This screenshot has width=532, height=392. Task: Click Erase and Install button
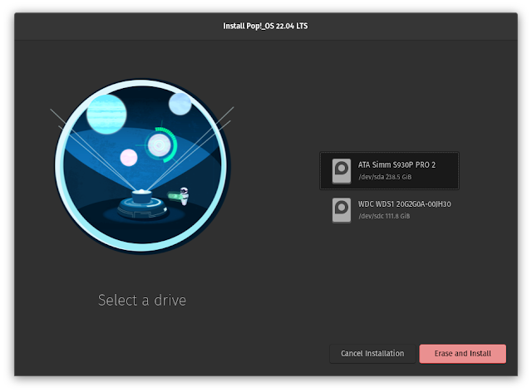click(463, 354)
